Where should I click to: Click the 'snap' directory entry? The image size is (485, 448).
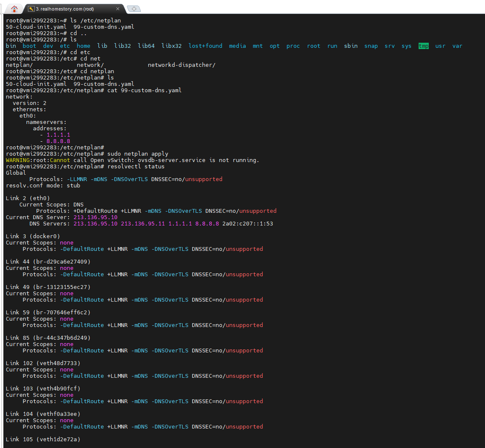point(371,46)
